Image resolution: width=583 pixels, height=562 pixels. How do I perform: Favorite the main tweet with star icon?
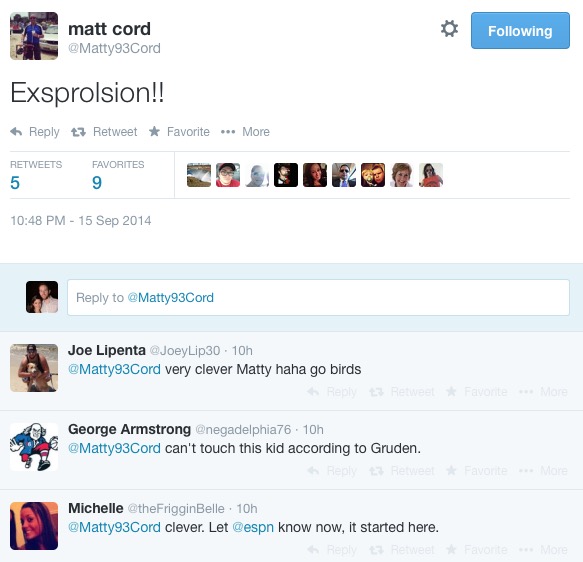[x=154, y=131]
